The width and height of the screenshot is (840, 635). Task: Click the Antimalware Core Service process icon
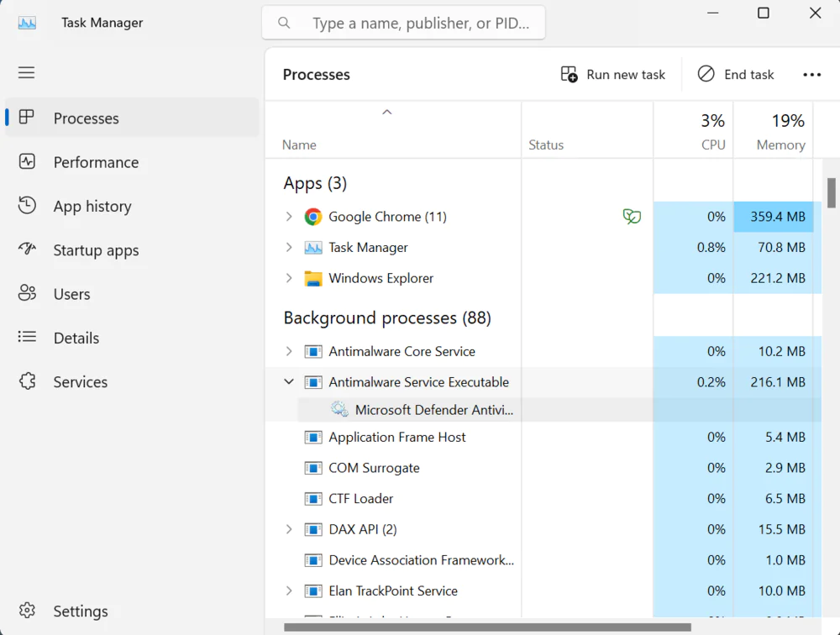pos(313,352)
